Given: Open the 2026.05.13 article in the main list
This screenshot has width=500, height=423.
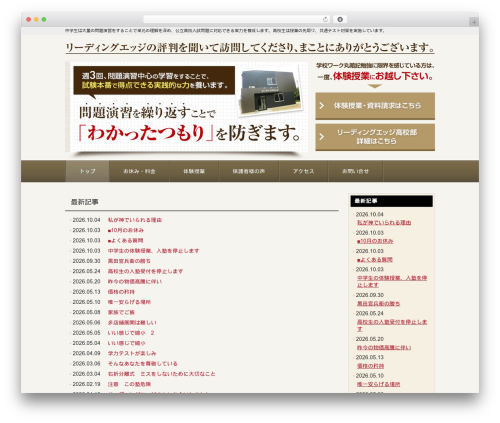Looking at the screenshot, I should 121,292.
